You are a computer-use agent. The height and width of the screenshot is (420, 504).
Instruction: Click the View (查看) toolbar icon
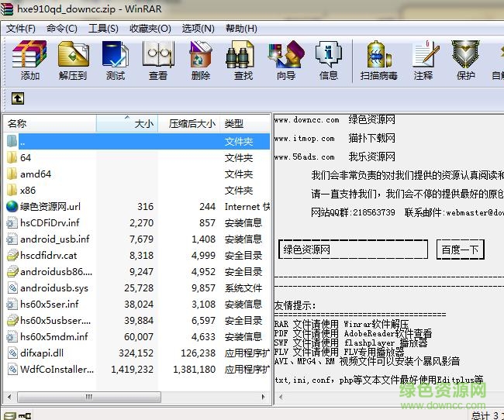pyautogui.click(x=158, y=54)
